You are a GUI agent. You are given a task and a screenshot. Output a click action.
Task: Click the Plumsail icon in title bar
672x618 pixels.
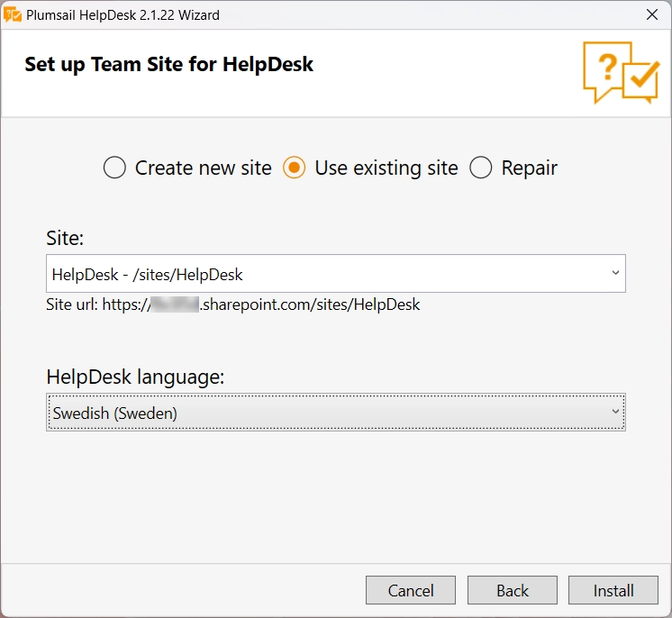pos(13,14)
